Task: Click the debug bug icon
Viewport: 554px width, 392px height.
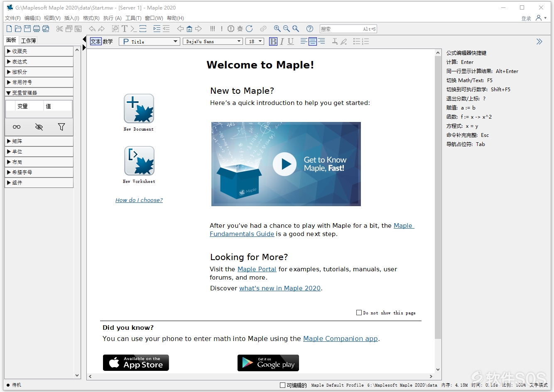Action: click(x=240, y=29)
